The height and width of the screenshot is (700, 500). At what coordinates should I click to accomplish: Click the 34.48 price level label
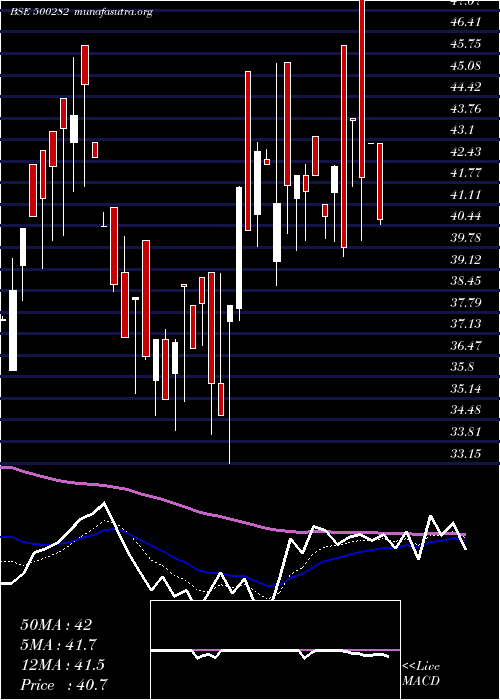pos(466,410)
